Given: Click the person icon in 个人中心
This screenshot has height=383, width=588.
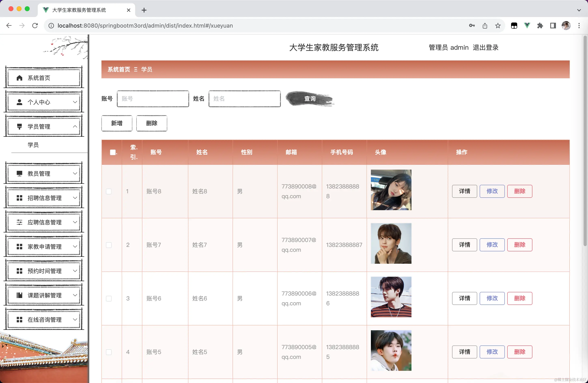Looking at the screenshot, I should [x=19, y=102].
